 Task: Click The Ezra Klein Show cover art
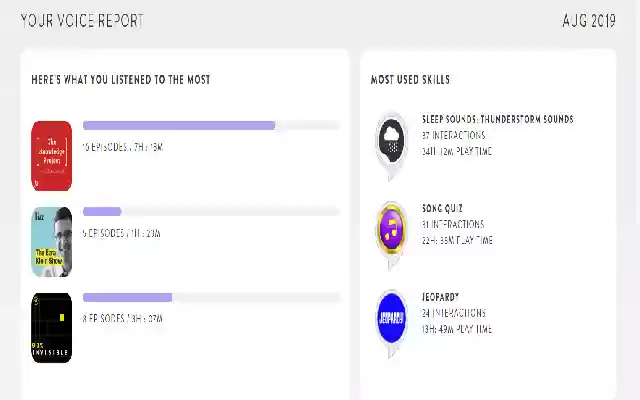click(x=52, y=242)
